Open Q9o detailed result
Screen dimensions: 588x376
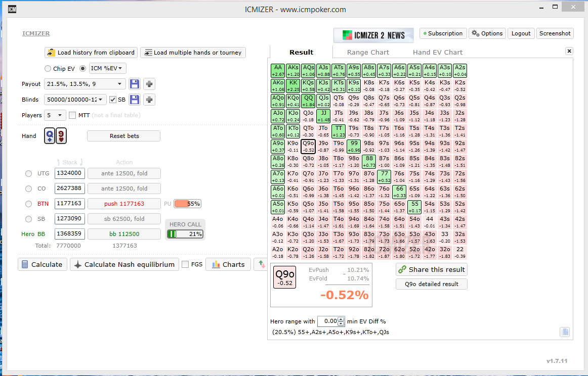[432, 284]
